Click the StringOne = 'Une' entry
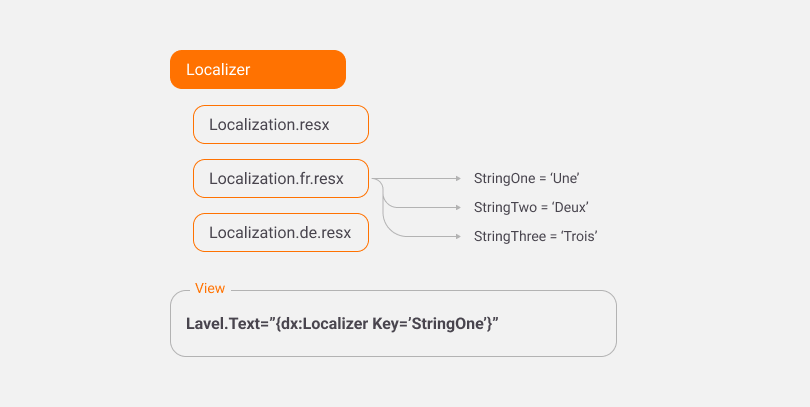This screenshot has width=810, height=407. click(527, 179)
